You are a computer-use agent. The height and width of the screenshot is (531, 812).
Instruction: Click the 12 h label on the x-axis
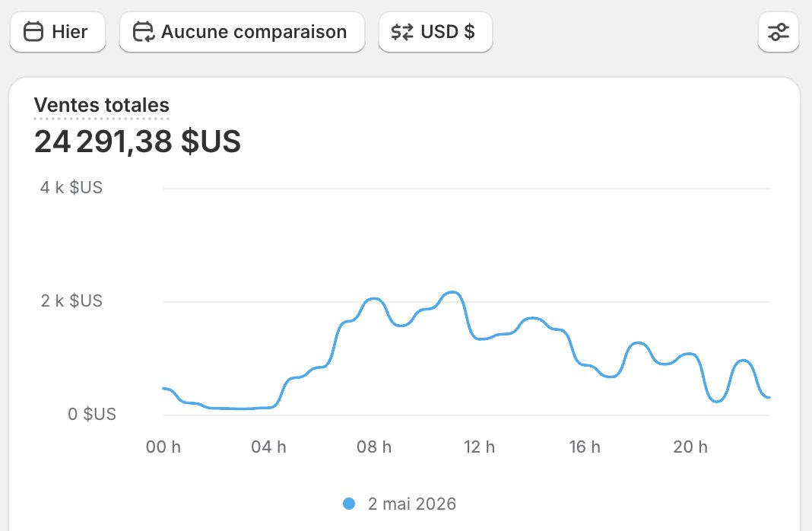point(479,447)
